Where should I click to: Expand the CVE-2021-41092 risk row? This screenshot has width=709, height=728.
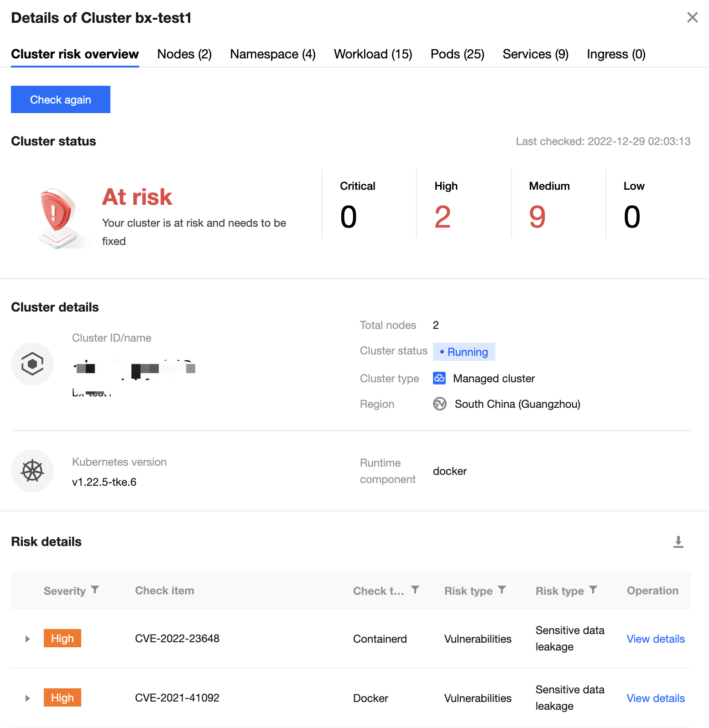[x=28, y=698]
